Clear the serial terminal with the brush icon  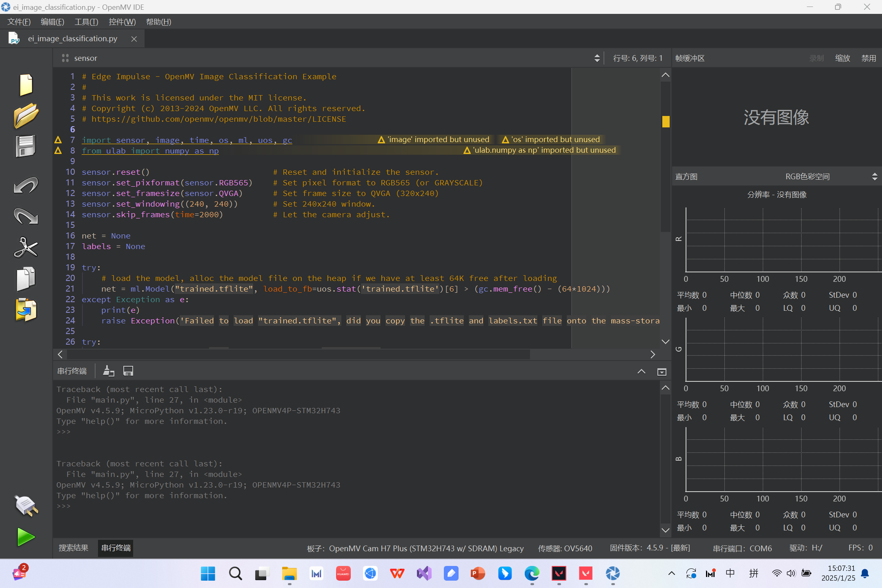(x=108, y=371)
